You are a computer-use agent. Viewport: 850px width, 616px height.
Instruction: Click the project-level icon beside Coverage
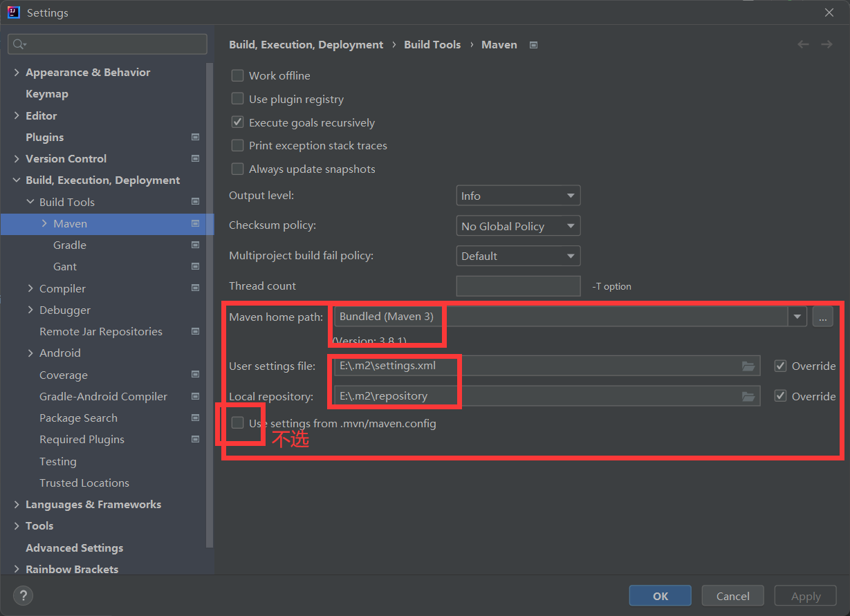196,375
